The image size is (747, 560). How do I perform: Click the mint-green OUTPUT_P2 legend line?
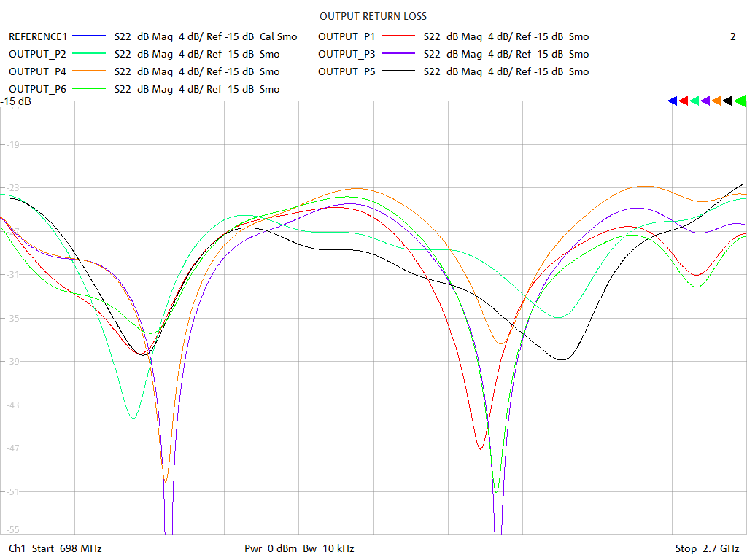[x=88, y=54]
